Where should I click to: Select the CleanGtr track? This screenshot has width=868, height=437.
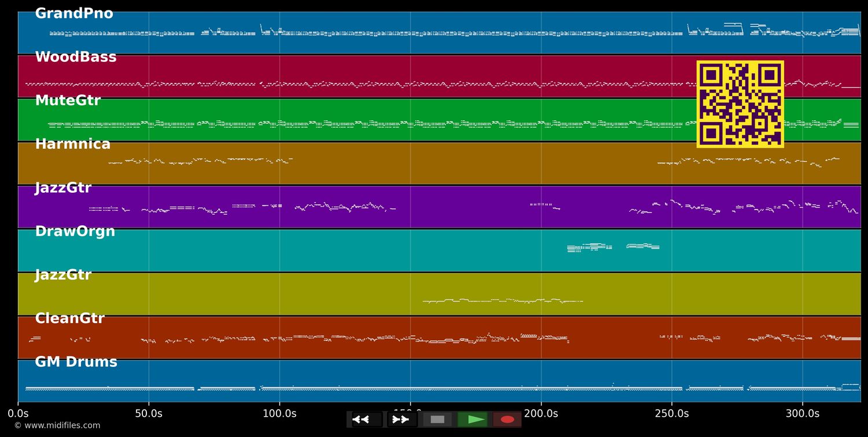point(69,318)
